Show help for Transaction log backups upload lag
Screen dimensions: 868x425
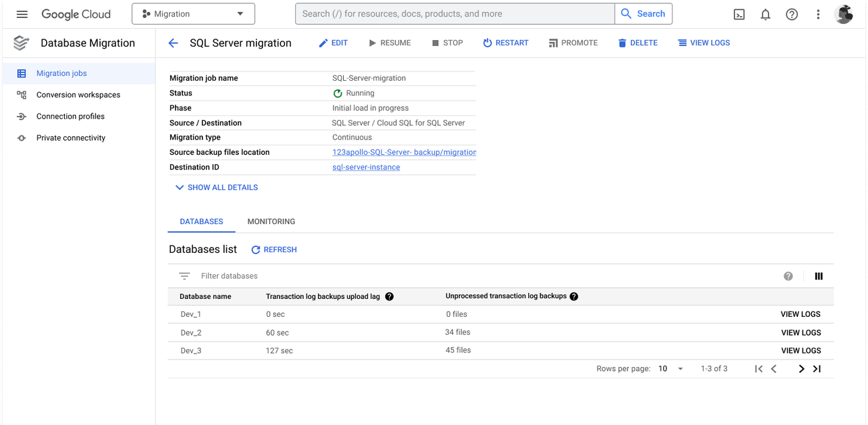[389, 296]
